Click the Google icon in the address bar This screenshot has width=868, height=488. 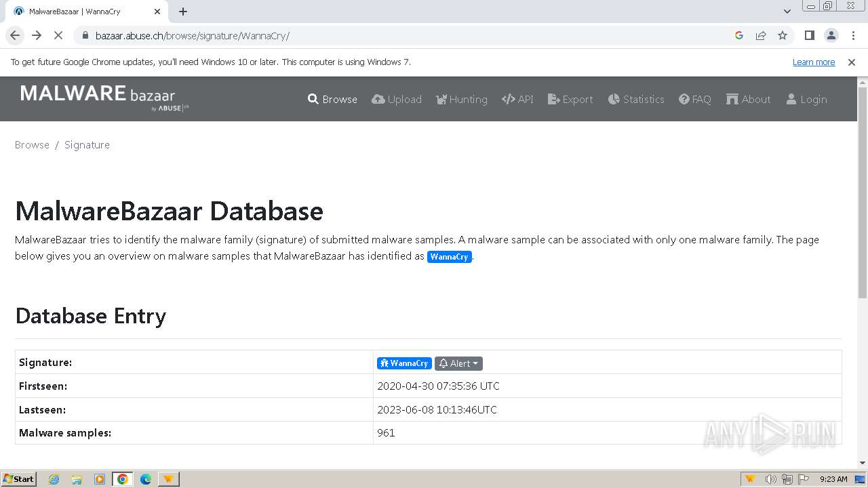click(739, 35)
